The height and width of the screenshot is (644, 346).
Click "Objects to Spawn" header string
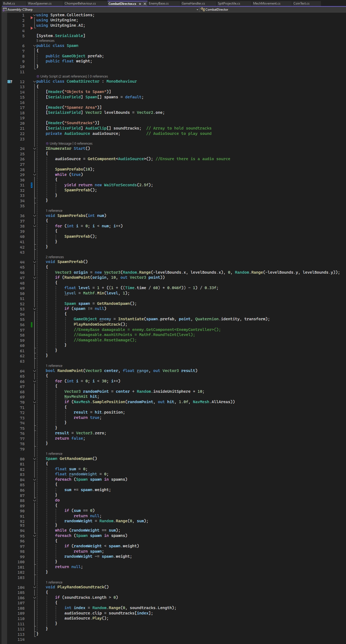[x=85, y=92]
